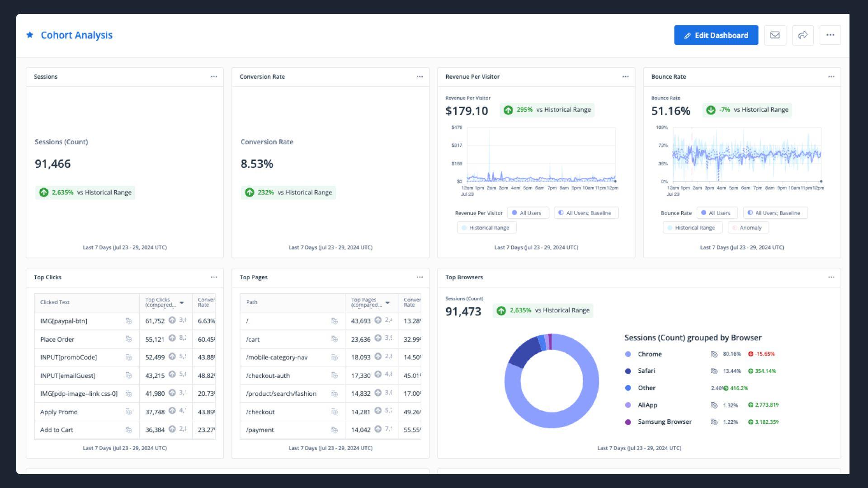This screenshot has height=488, width=868.
Task: Click the overflow menu icon on Conversion Rate card
Action: pyautogui.click(x=419, y=76)
